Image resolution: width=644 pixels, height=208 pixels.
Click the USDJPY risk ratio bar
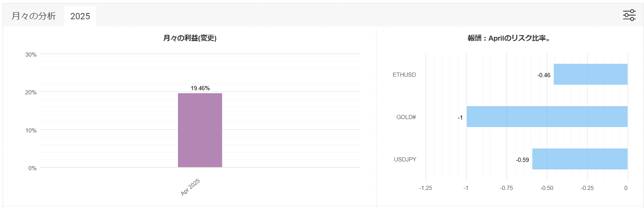pos(580,159)
